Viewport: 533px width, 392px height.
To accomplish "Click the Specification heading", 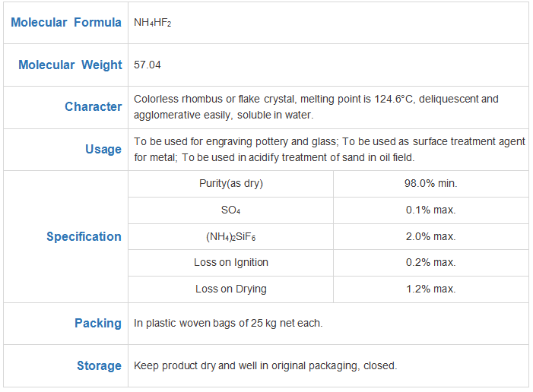I will (x=84, y=236).
